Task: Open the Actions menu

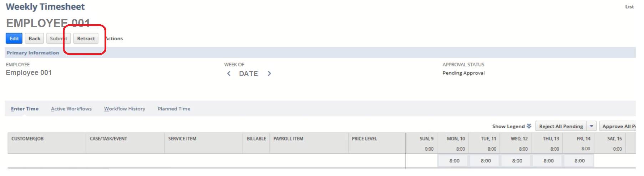Action: pyautogui.click(x=114, y=38)
